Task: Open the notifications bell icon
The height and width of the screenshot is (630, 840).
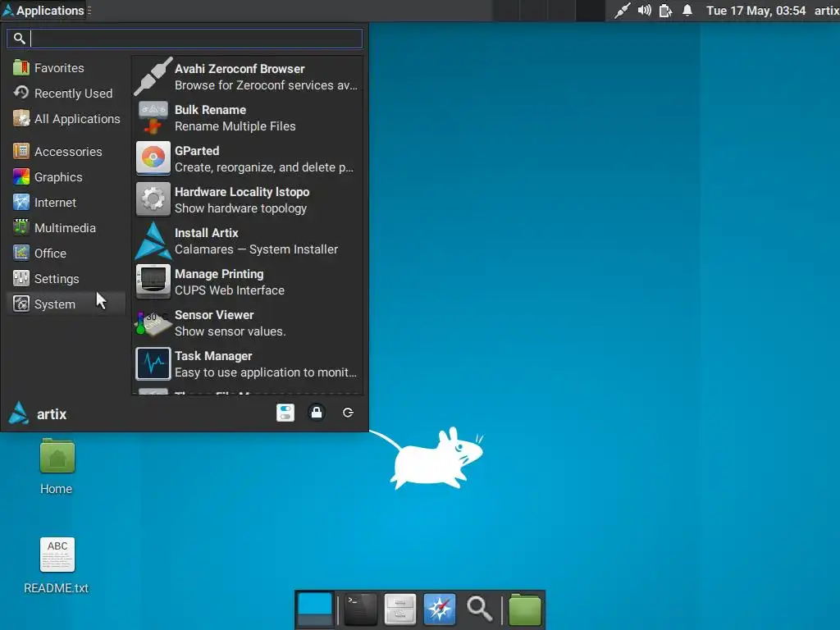Action: (x=687, y=10)
